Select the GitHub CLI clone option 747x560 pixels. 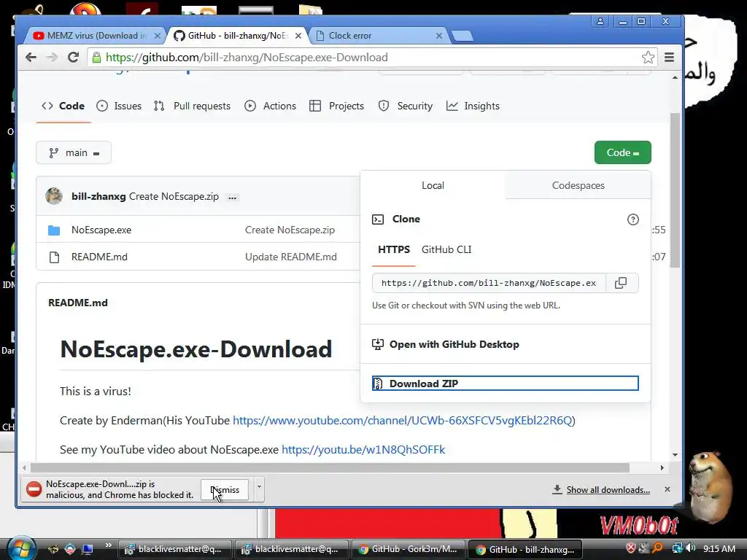point(446,250)
